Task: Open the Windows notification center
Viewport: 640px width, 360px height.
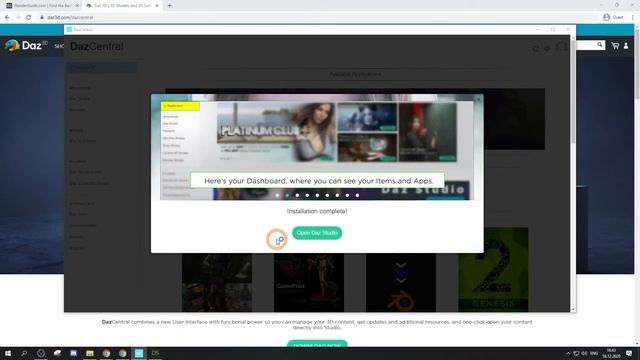Action: 629,353
